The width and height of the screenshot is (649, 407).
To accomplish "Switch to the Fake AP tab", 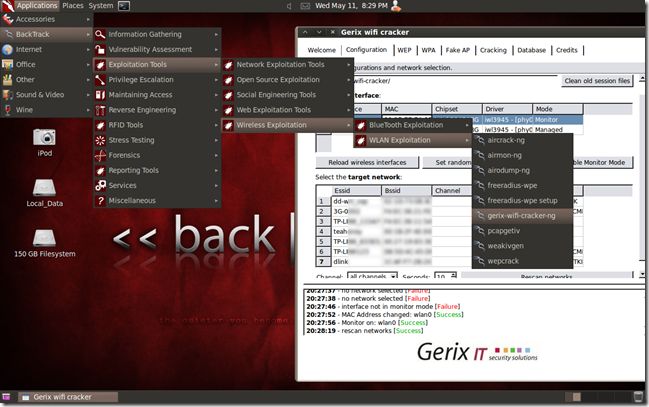I will (457, 50).
